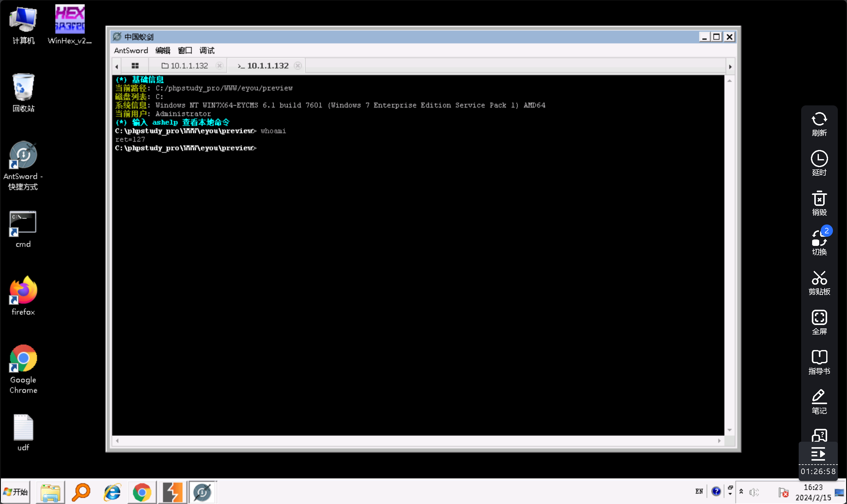Open the 开始 Start button
The height and width of the screenshot is (504, 847).
click(x=16, y=492)
